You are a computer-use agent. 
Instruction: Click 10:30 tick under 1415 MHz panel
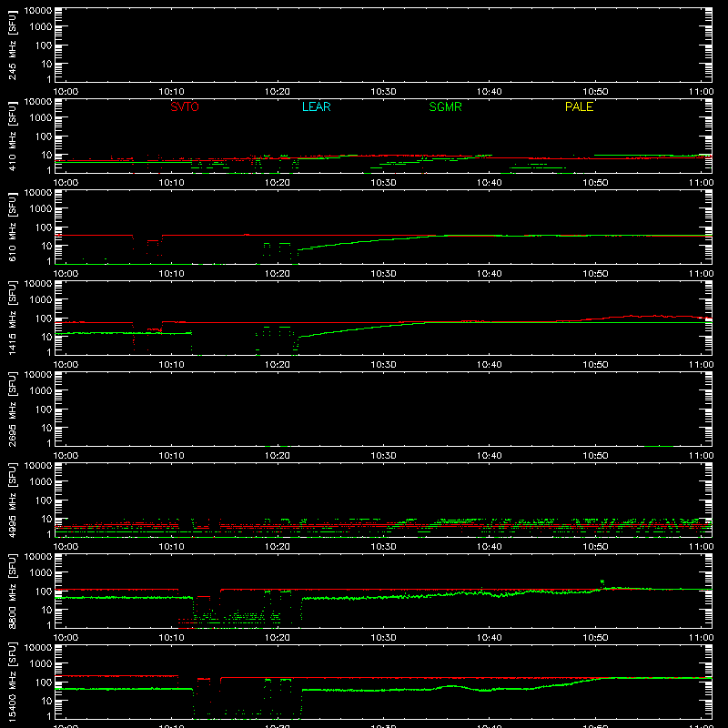383,365
